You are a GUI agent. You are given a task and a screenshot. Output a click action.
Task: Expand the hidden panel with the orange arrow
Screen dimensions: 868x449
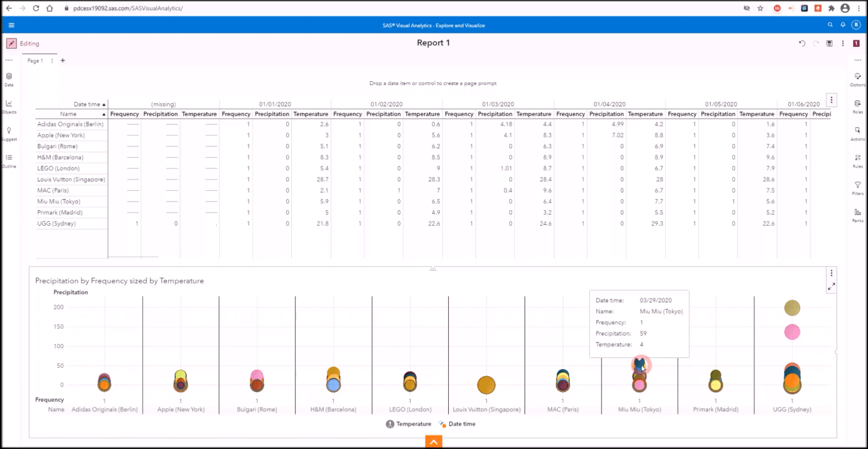[433, 442]
